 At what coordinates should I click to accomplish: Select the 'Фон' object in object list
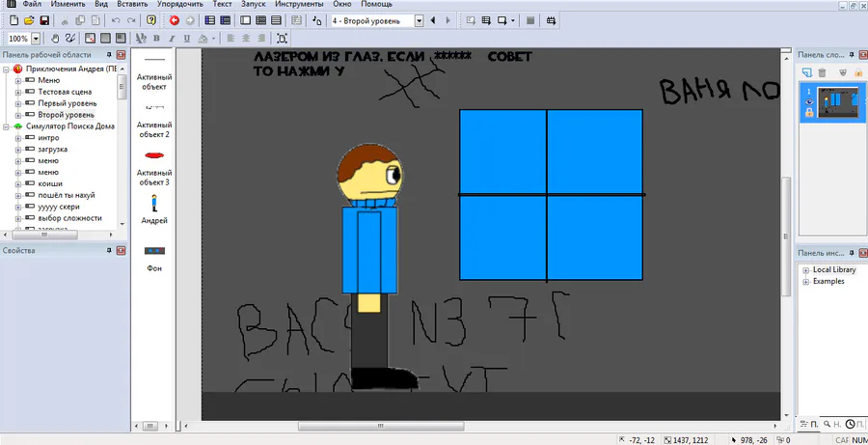click(154, 258)
